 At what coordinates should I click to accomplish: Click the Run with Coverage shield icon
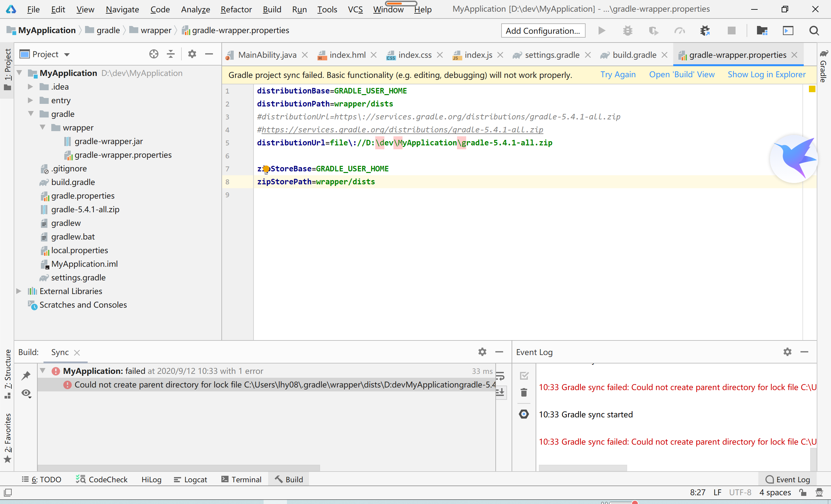tap(653, 31)
